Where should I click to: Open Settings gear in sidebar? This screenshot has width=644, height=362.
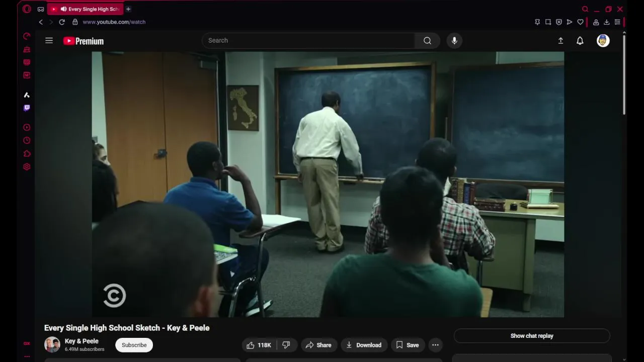pos(27,167)
